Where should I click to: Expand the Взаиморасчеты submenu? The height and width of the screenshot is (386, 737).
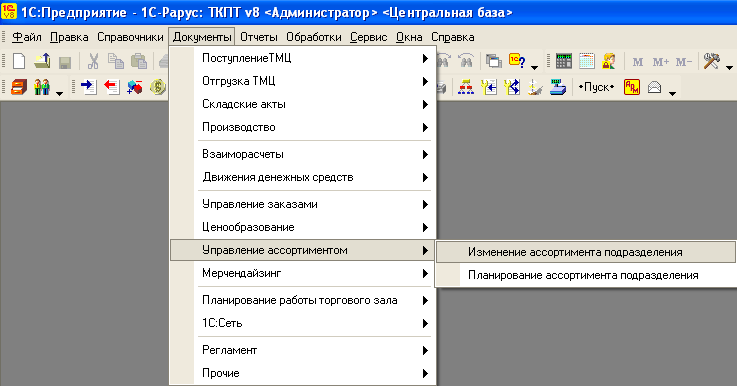pos(303,154)
